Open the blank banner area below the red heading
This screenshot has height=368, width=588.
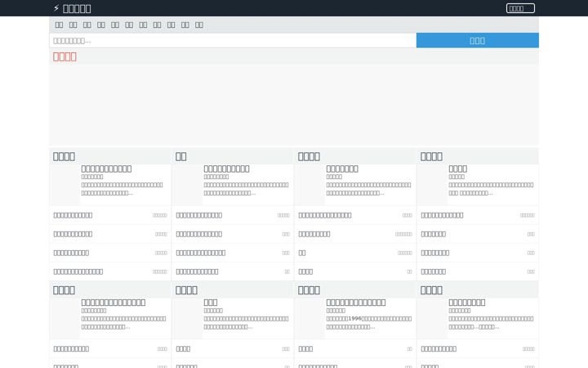click(294, 105)
